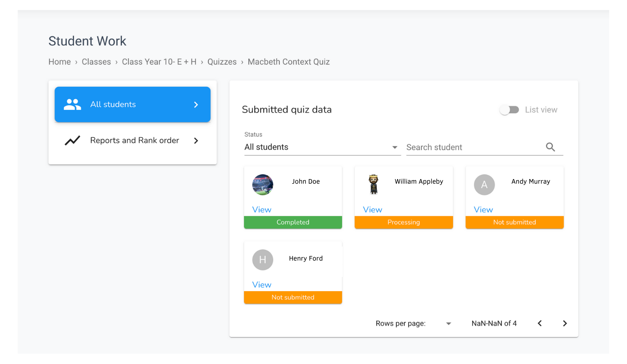The height and width of the screenshot is (364, 627).
Task: Click View link for John Doe
Action: (x=262, y=210)
